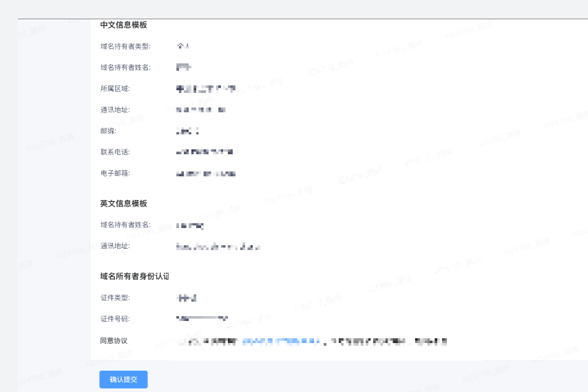Click the 中文信息模板 section heading
This screenshot has width=588, height=392.
tap(123, 25)
